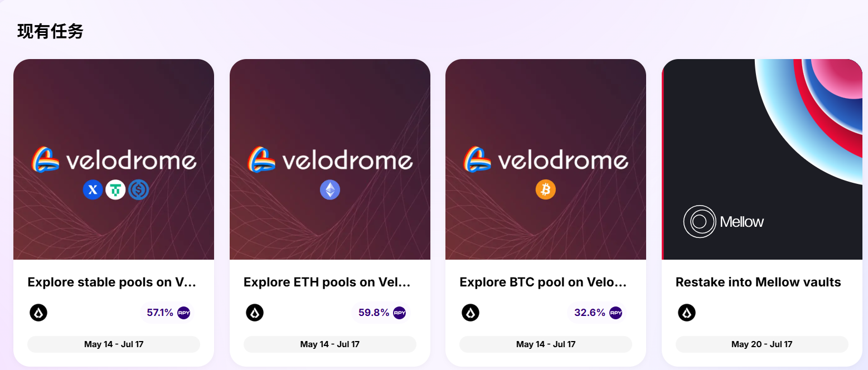Click the May 20 - Jul 17 date pill
The image size is (868, 370).
(762, 344)
